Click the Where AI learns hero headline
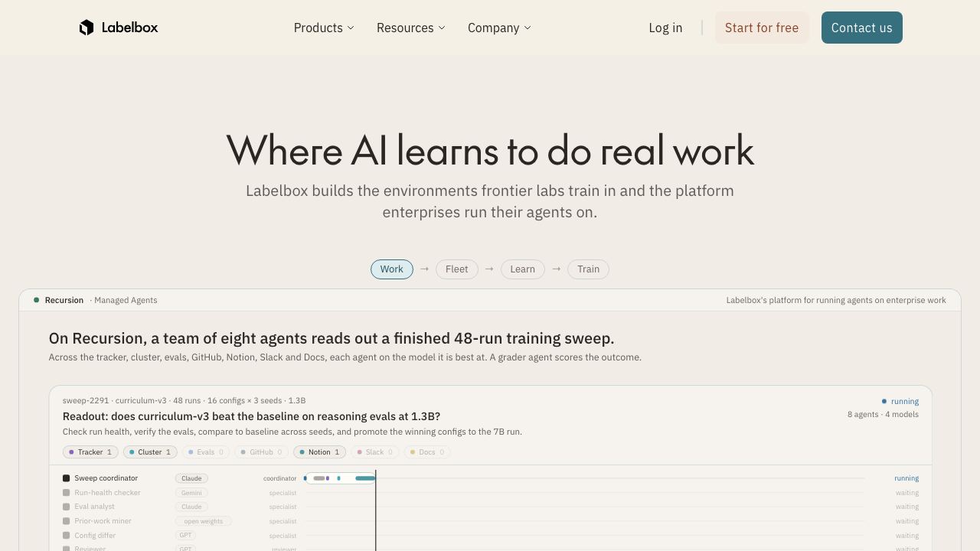This screenshot has height=551, width=980. click(x=490, y=150)
